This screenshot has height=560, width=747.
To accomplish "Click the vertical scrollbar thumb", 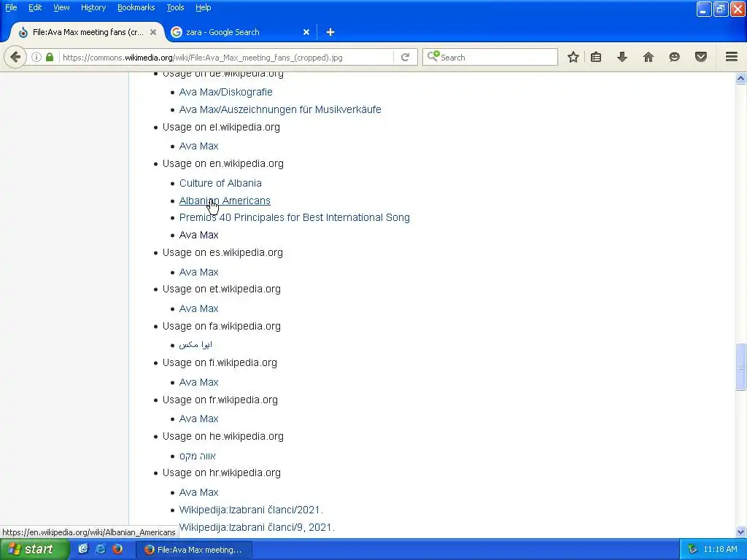I will 740,367.
